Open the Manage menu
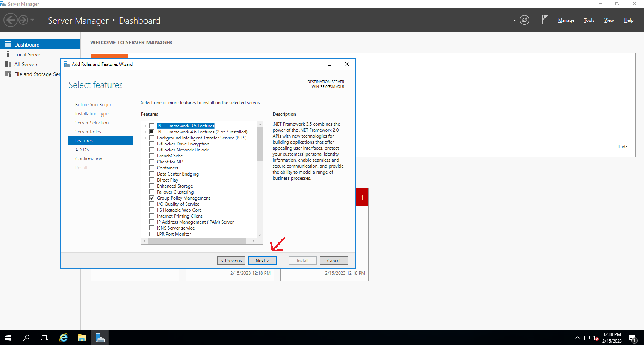This screenshot has height=345, width=644. tap(566, 20)
